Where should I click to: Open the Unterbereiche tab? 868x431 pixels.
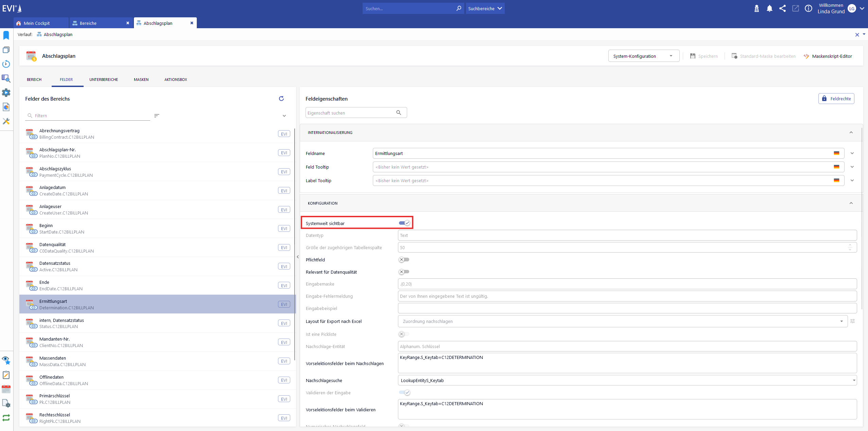click(x=104, y=80)
